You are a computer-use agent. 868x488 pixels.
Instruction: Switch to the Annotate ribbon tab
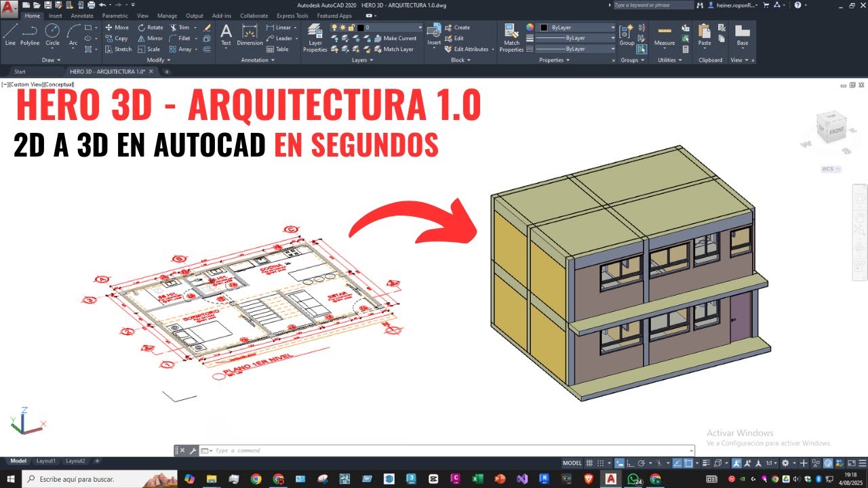tap(82, 16)
